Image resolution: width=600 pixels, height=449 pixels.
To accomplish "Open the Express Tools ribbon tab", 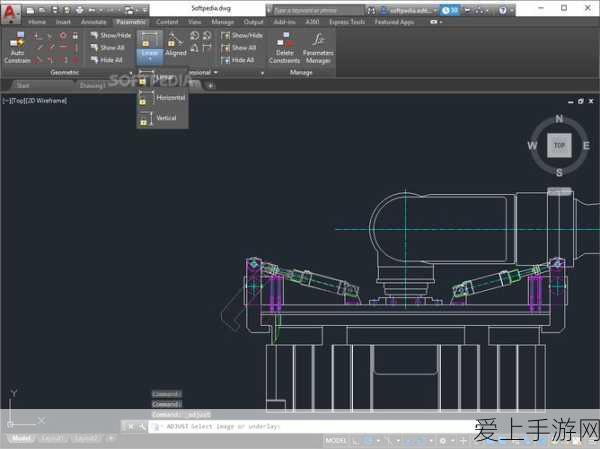I will [x=347, y=22].
